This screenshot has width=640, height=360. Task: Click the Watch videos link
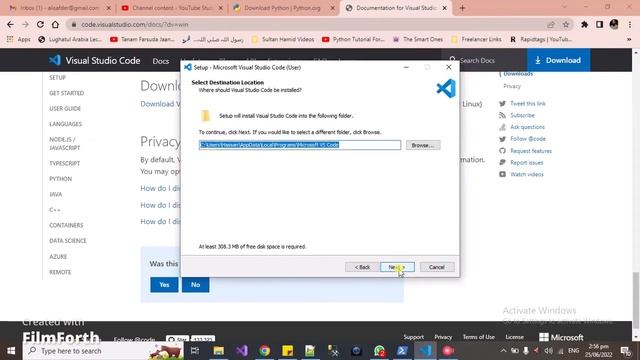[x=527, y=174]
